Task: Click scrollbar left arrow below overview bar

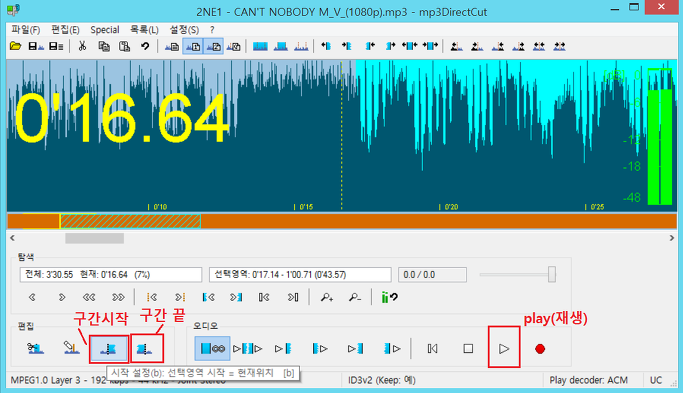Action: point(12,238)
